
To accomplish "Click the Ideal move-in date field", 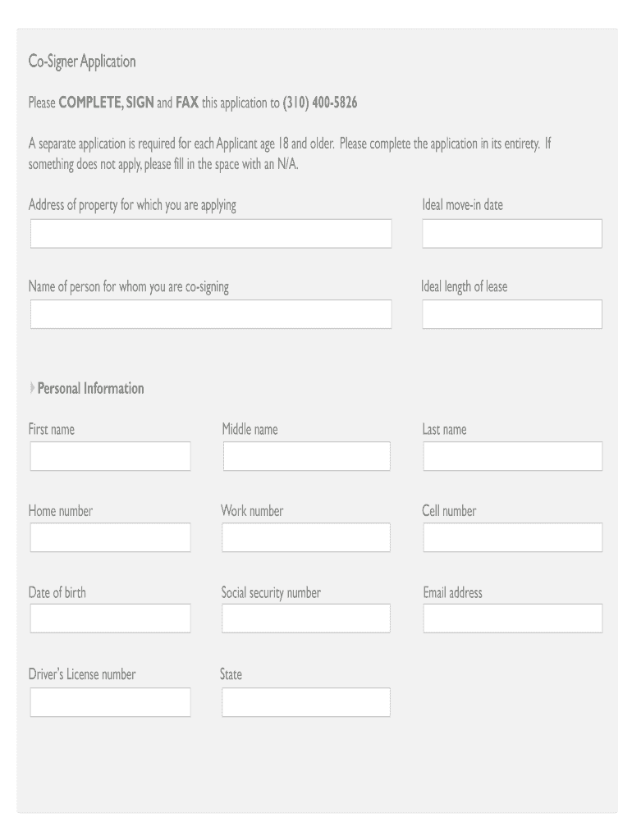I will pos(511,234).
